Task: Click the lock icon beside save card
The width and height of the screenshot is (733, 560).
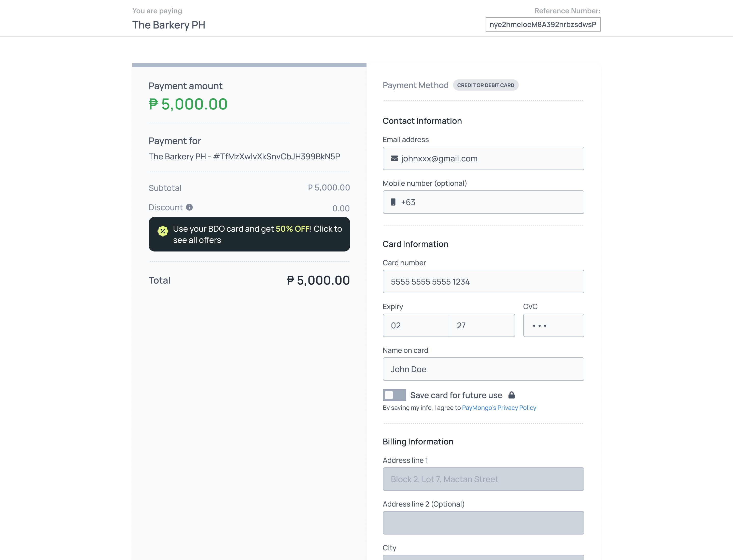Action: (511, 395)
